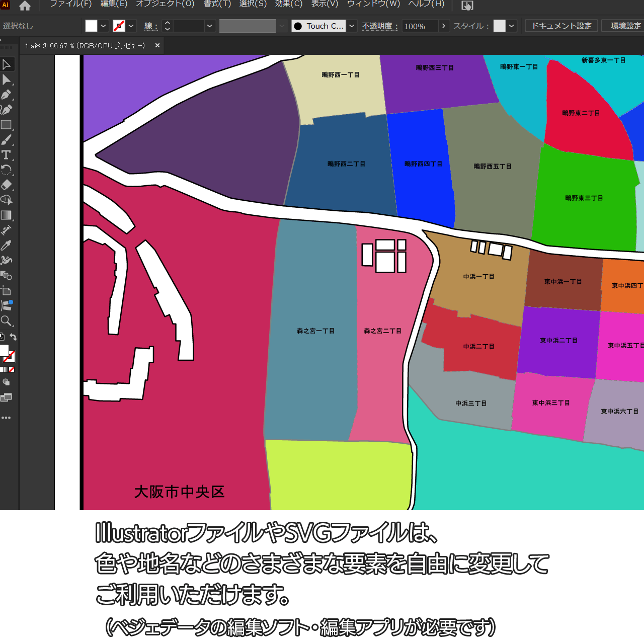The width and height of the screenshot is (644, 644).
Task: Open the Touch Calligraphic brush dropdown
Action: pyautogui.click(x=352, y=26)
